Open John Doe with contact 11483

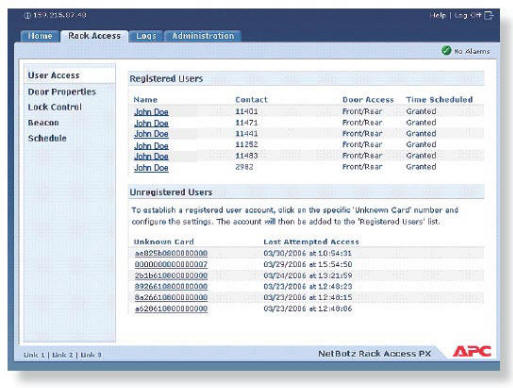151,156
